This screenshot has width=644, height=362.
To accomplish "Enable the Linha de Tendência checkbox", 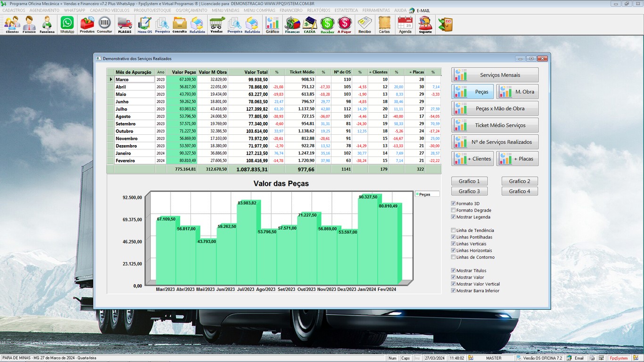I will 454,230.
